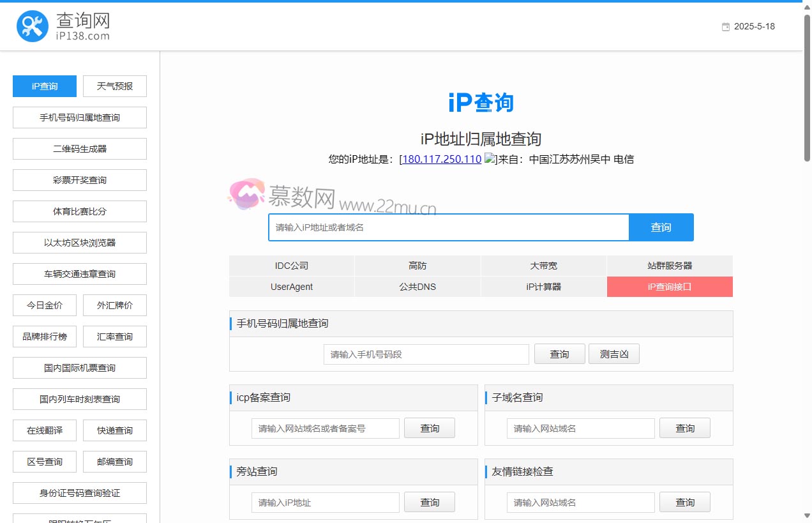
Task: Select the 公共DNS category
Action: click(417, 287)
